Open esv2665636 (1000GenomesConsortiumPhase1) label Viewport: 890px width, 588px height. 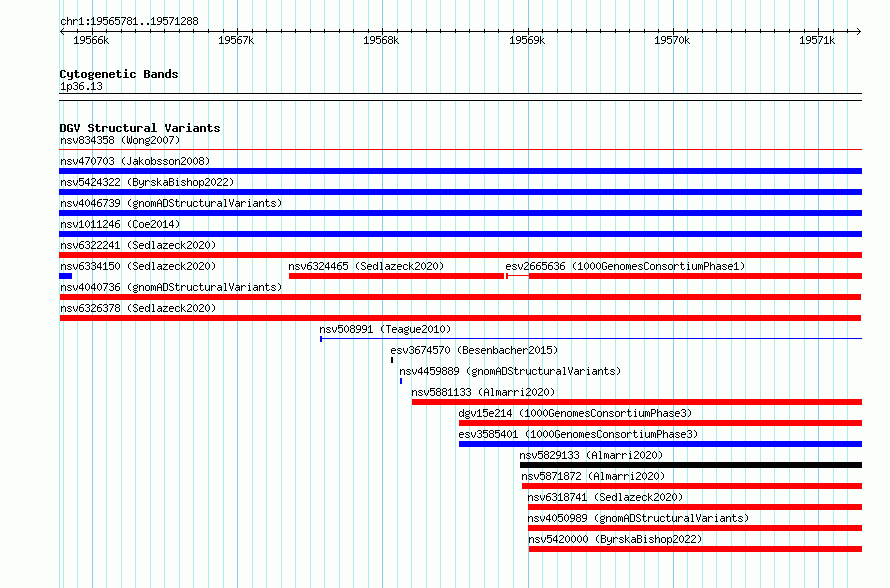(x=625, y=266)
